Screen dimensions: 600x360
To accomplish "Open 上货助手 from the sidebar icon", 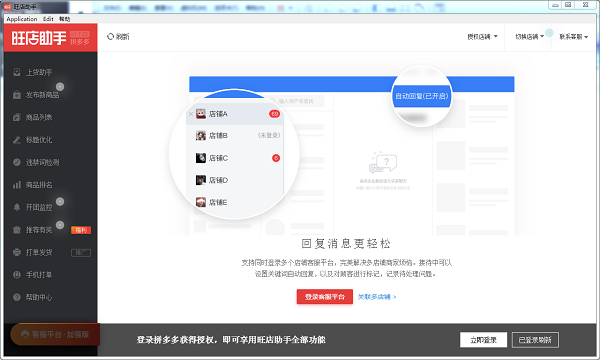I will [16, 72].
